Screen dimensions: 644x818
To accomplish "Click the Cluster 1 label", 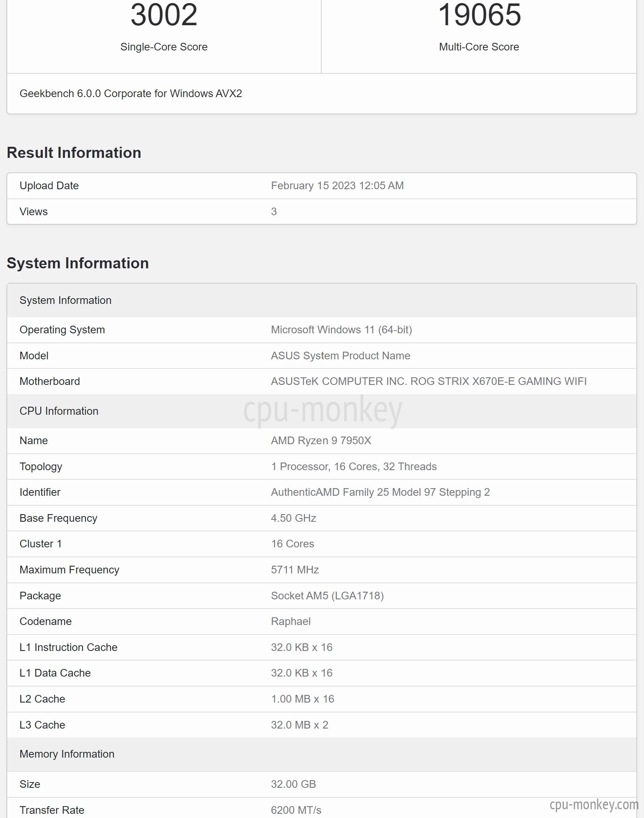I will [40, 544].
